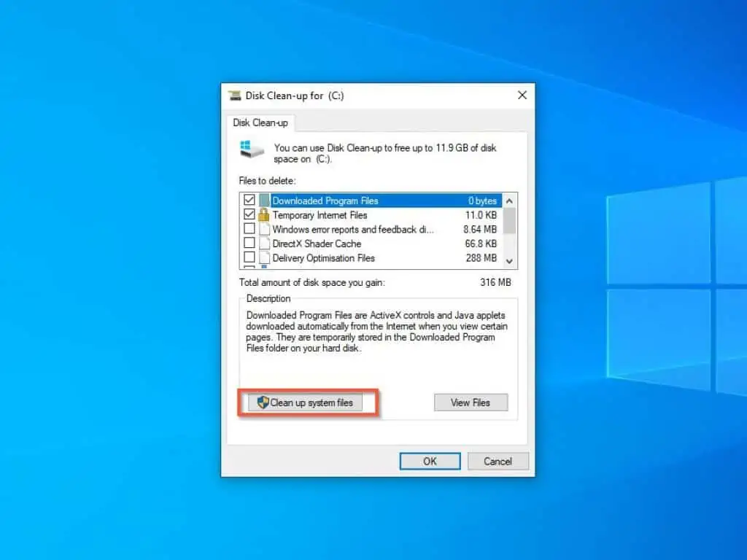Tick the Windows error reports checkbox

(x=249, y=228)
